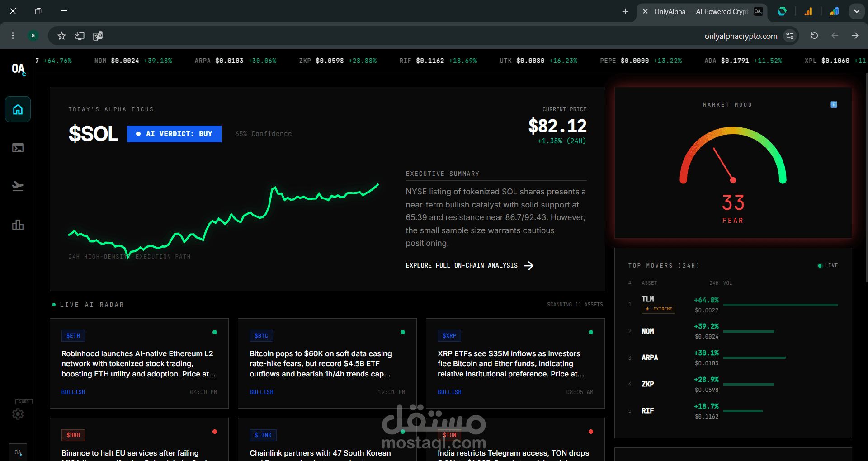Click the SCANNING 11 ASSETS label
This screenshot has width=868, height=461.
575,305
